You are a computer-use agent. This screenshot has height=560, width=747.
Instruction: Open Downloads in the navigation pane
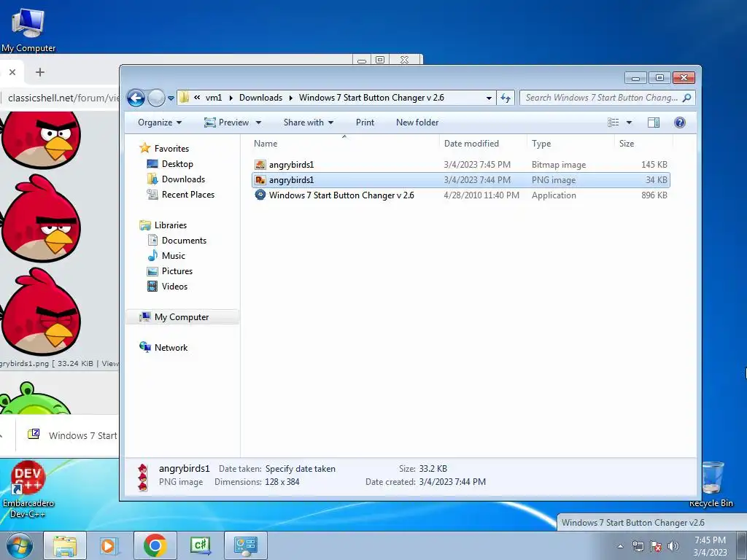coord(183,179)
